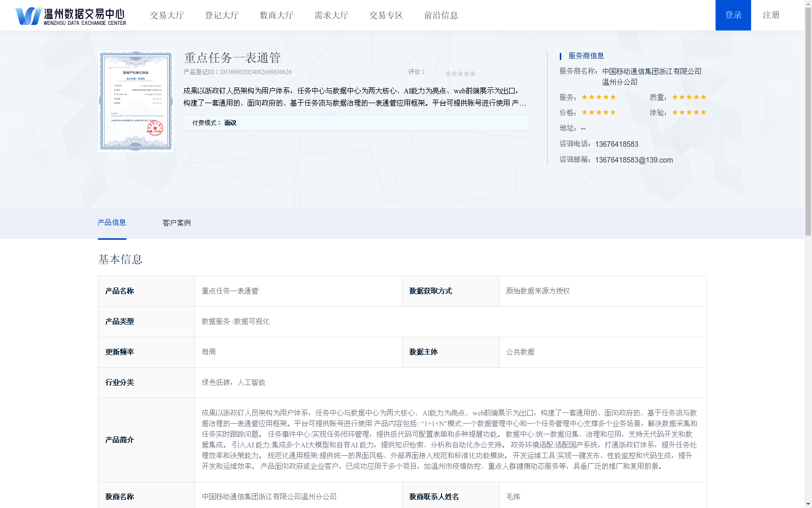This screenshot has height=508, width=812.
Task: Click the 产品简介 description paragraph
Action: (x=450, y=439)
